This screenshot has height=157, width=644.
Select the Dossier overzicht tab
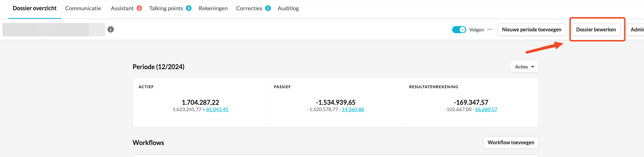coord(35,8)
